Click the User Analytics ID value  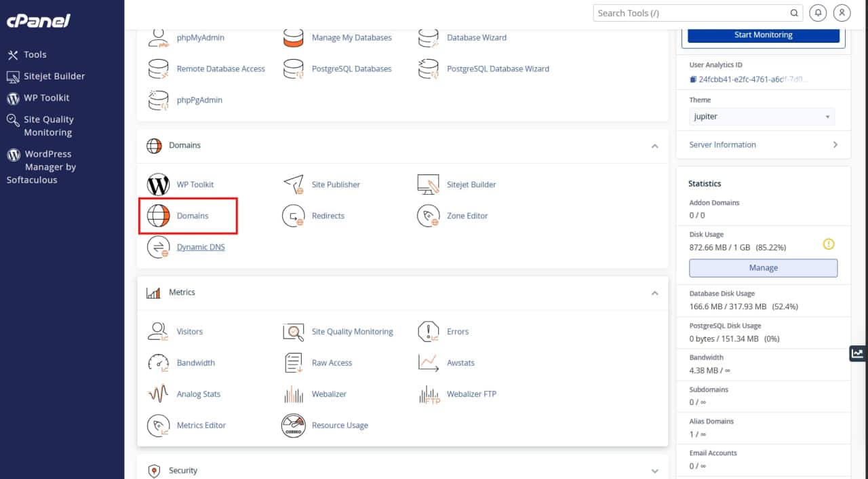pos(753,79)
